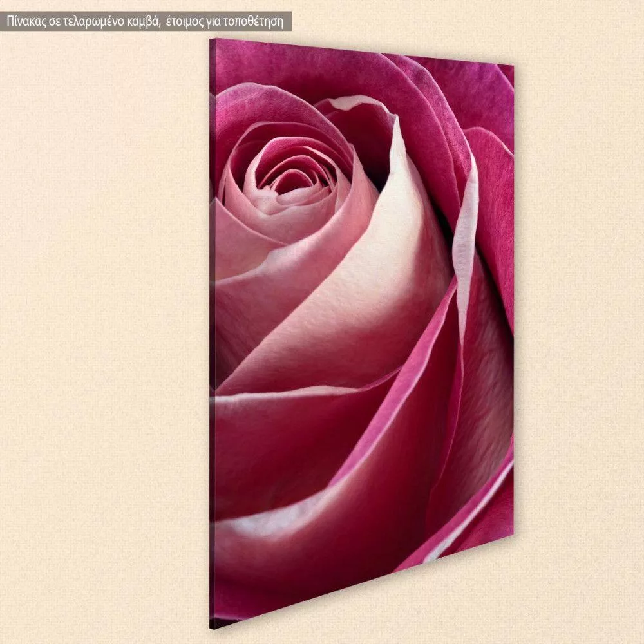The width and height of the screenshot is (644, 644).
Task: Click the beige wall right of the canvas
Action: point(580,322)
